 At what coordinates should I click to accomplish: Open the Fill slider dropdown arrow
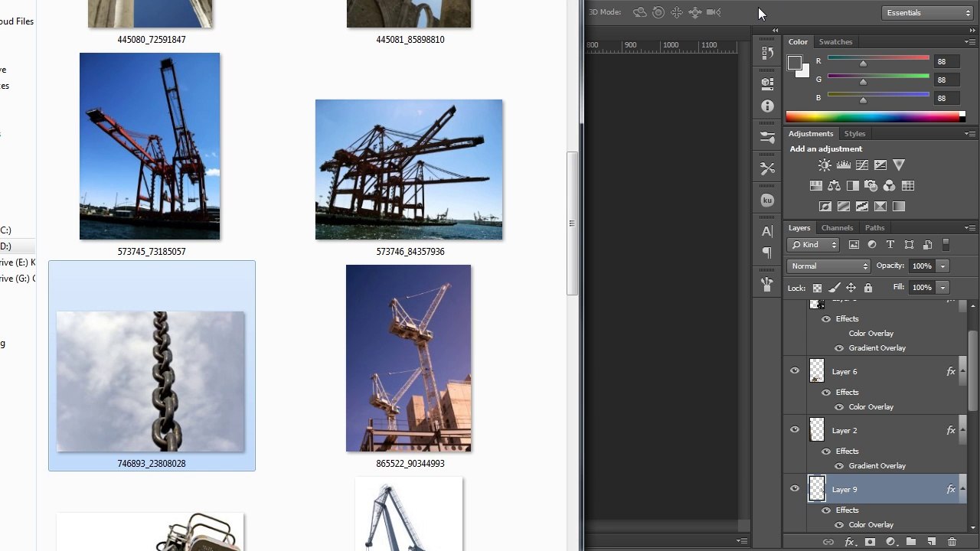[x=942, y=288]
